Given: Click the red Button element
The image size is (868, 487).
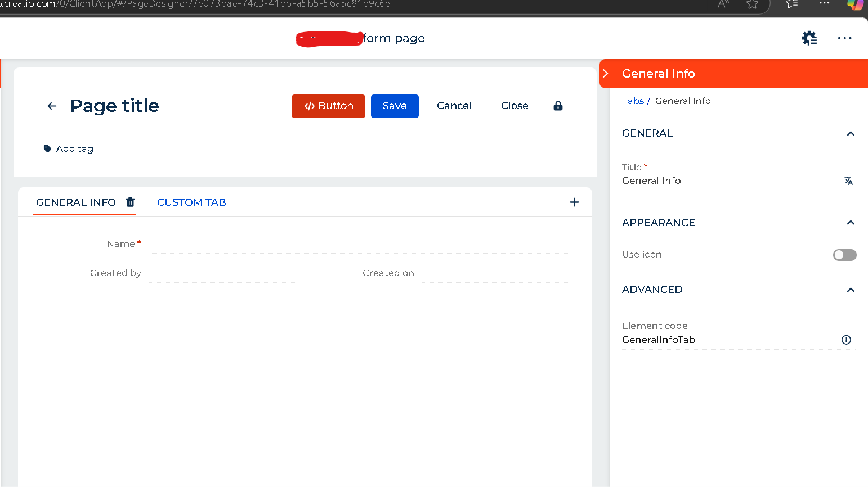Looking at the screenshot, I should coord(328,106).
